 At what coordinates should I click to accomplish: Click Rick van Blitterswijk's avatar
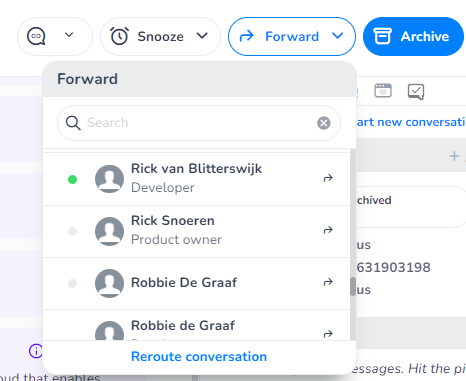(109, 179)
